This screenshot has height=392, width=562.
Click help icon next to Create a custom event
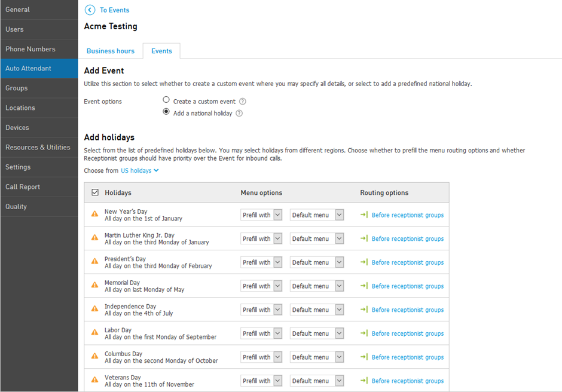(x=243, y=102)
